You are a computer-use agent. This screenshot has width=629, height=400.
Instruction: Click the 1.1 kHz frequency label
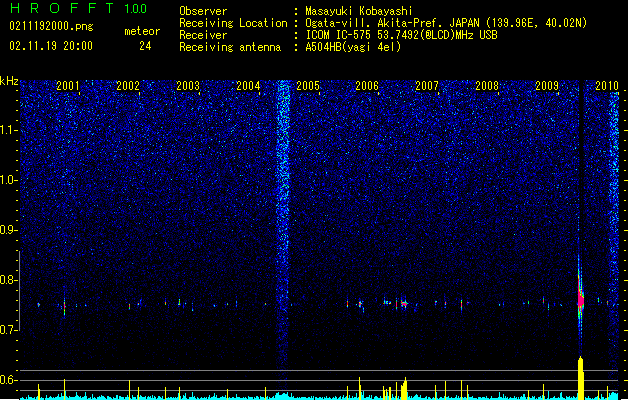[x=9, y=130]
